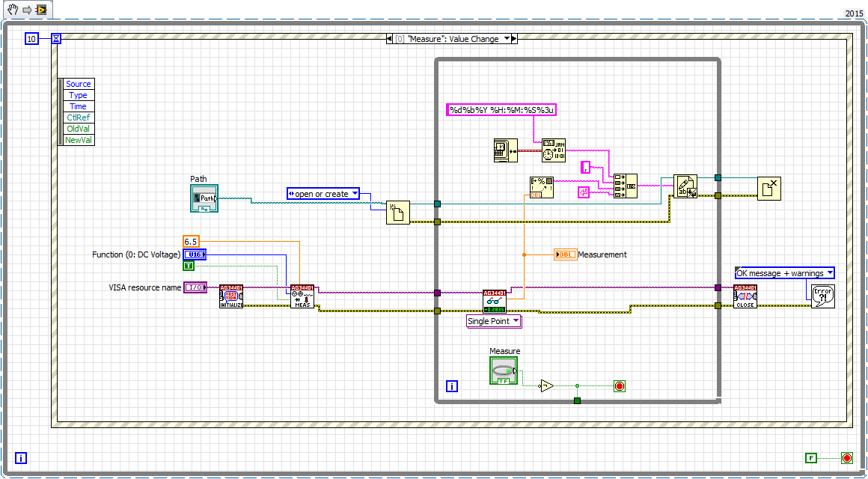The height and width of the screenshot is (479, 868).
Task: Click the 6.5 resolution constant
Action: coord(190,242)
